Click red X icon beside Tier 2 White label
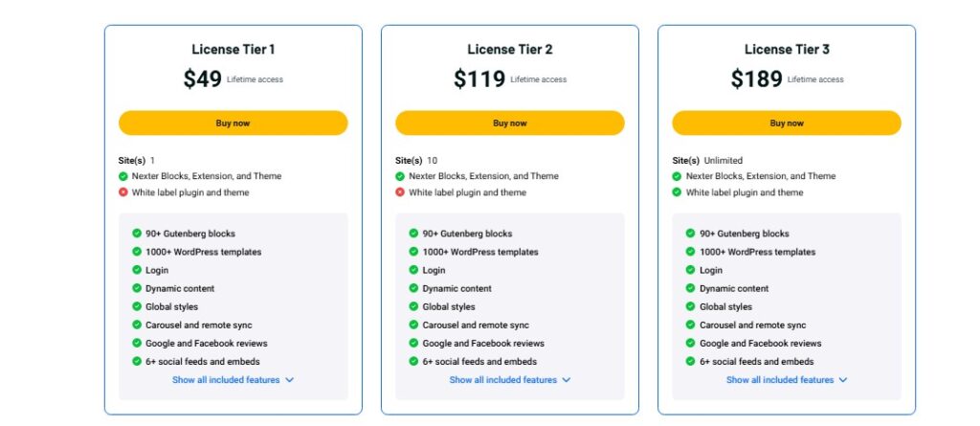 [400, 192]
